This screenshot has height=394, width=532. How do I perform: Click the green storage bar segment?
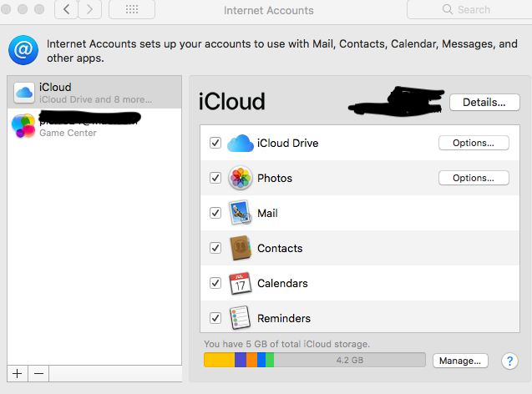(270, 360)
